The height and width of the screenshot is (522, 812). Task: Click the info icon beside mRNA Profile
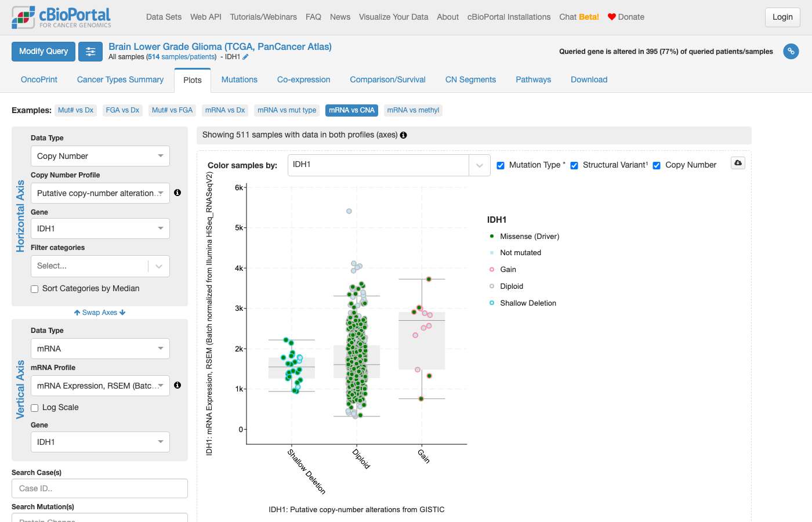click(177, 385)
